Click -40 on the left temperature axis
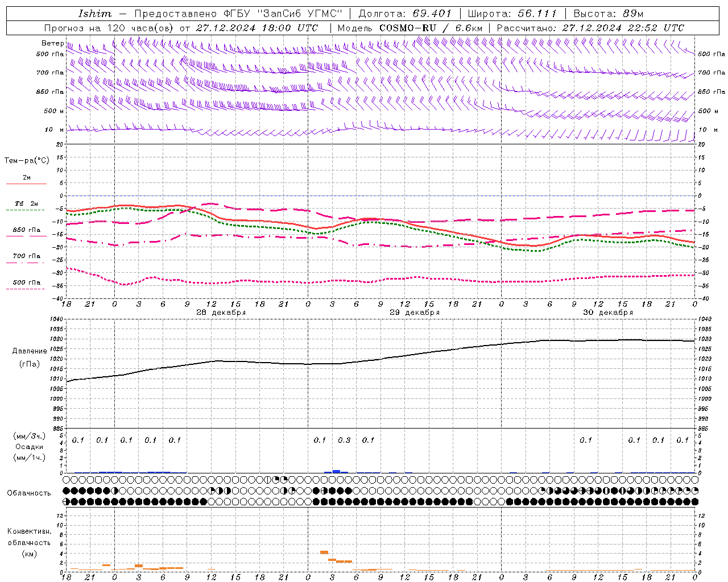 click(x=57, y=299)
